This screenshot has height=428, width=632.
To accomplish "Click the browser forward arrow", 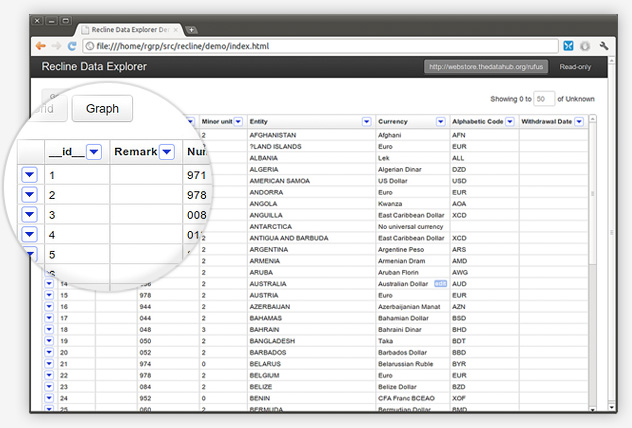I will [56, 45].
